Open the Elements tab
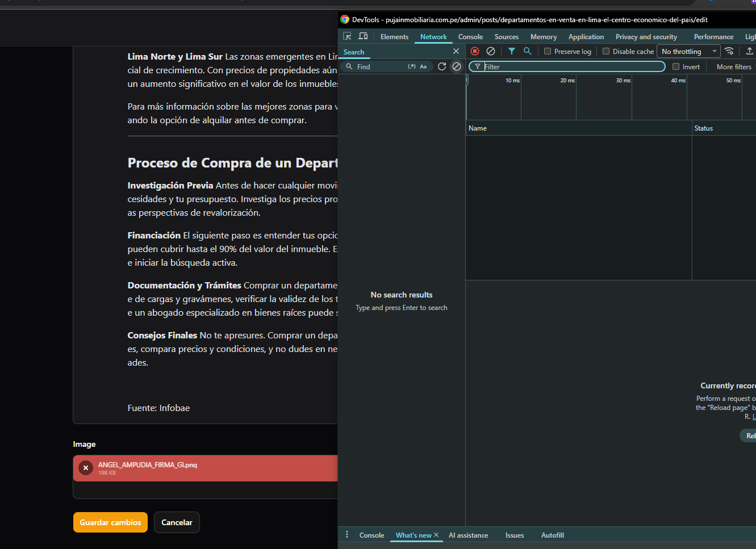Screen dimensions: 756x549 click(394, 36)
